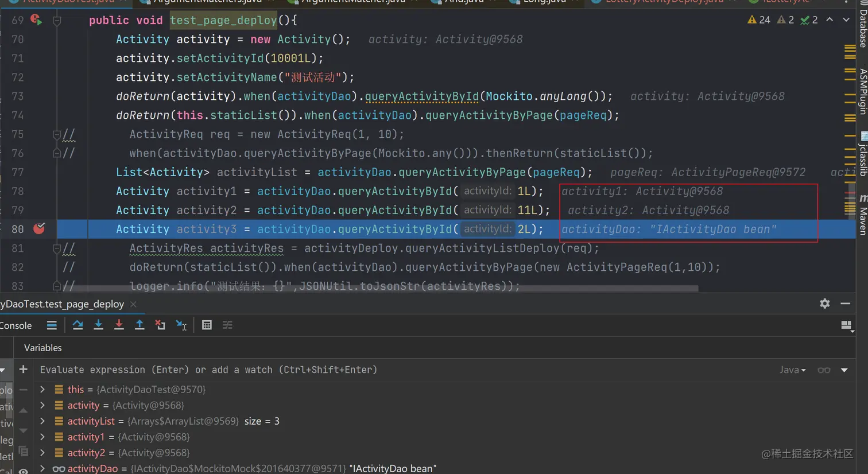The height and width of the screenshot is (474, 868).
Task: Click the Run to Cursor icon
Action: point(181,325)
